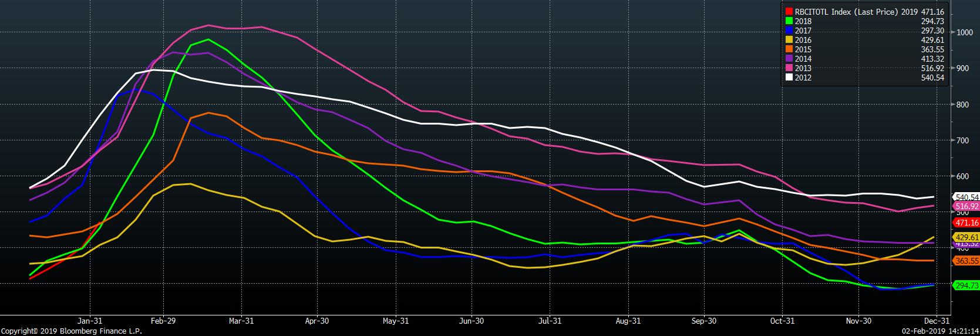Click the white 540.54 price tag on axis
The width and height of the screenshot is (980, 336).
point(966,197)
